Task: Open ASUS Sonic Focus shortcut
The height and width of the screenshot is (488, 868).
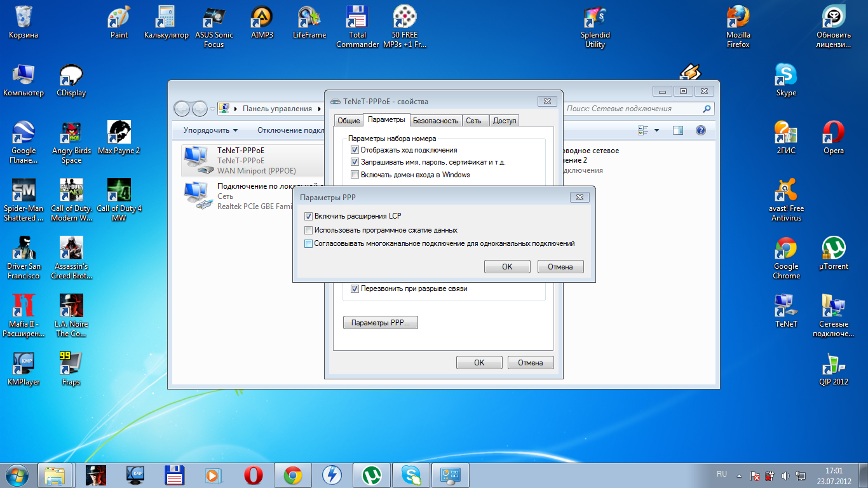Action: click(214, 27)
